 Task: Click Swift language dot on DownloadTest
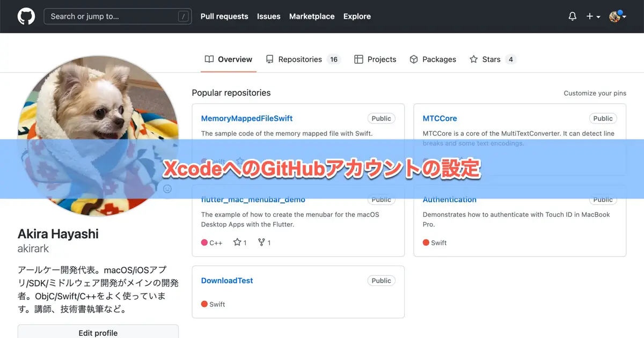tap(204, 304)
